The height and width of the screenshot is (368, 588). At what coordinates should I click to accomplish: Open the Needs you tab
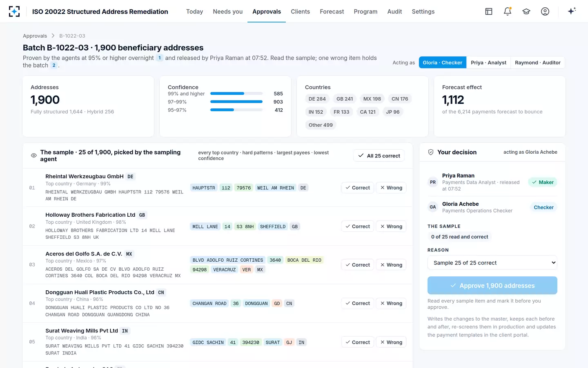pyautogui.click(x=227, y=11)
